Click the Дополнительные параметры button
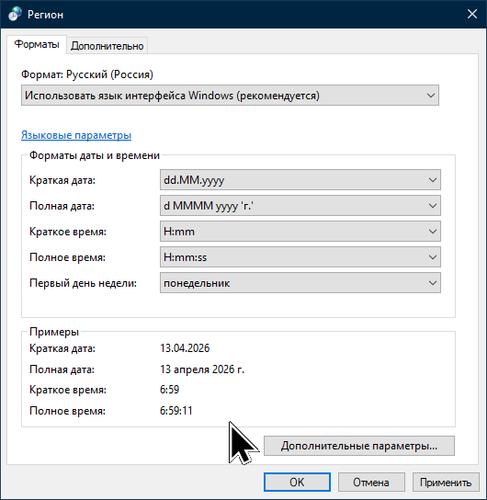 359,446
